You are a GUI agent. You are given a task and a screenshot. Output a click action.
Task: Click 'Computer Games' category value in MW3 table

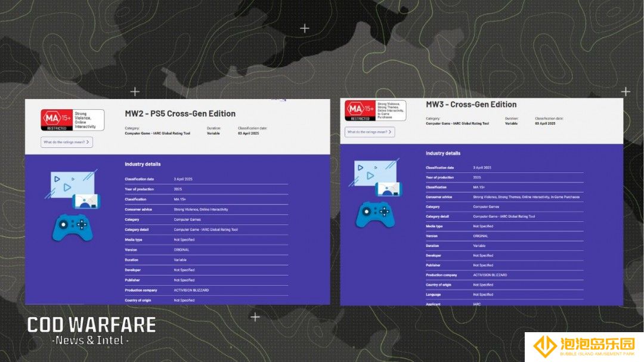point(487,207)
